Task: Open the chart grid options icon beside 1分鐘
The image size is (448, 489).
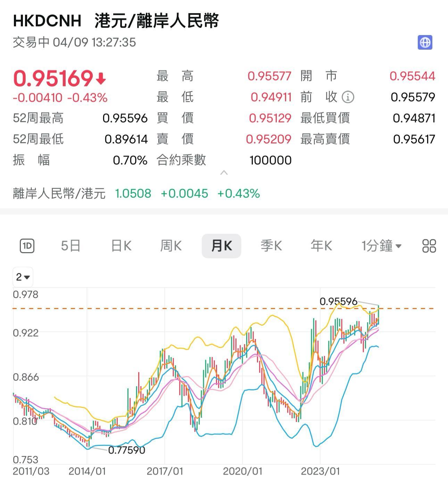Action: click(429, 246)
